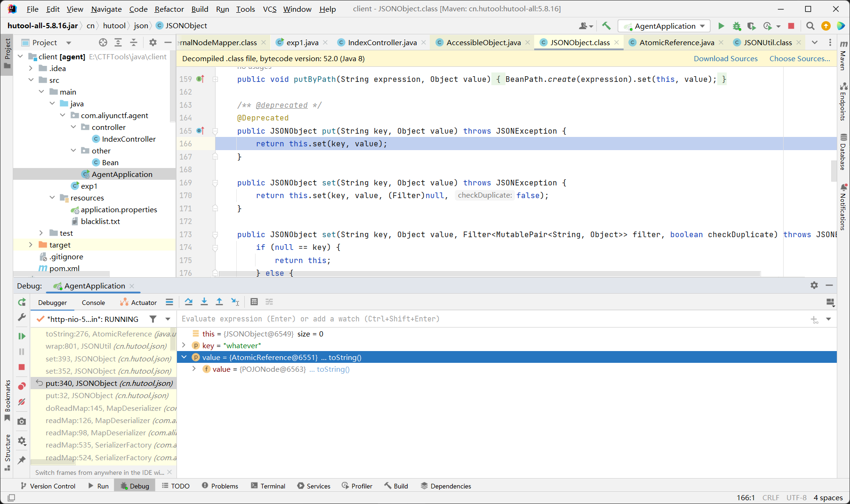Expand the test folder
The width and height of the screenshot is (850, 504).
point(41,233)
